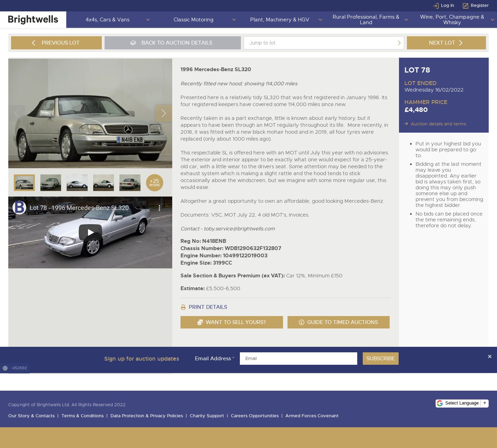Click the main Mercedes SL320 photo

click(x=90, y=113)
